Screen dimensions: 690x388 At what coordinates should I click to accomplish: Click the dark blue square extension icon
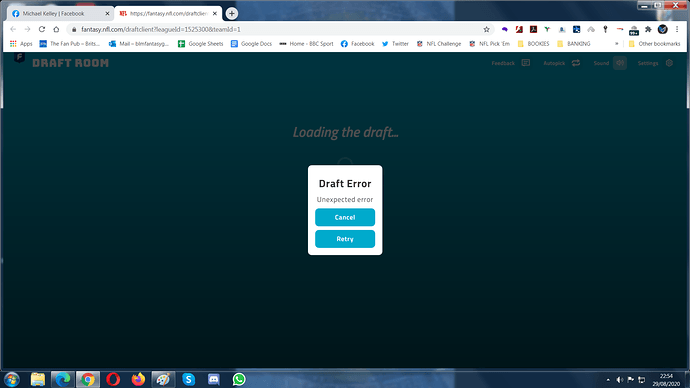[x=576, y=29]
